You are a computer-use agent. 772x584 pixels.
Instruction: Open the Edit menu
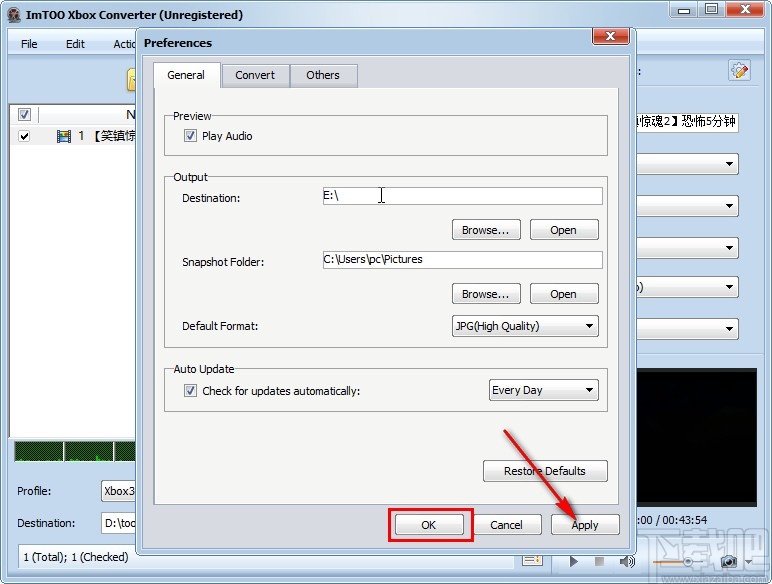[x=75, y=44]
